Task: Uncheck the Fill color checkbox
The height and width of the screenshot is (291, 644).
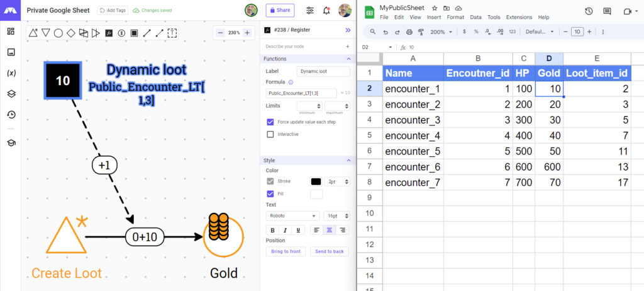Action: click(x=270, y=194)
